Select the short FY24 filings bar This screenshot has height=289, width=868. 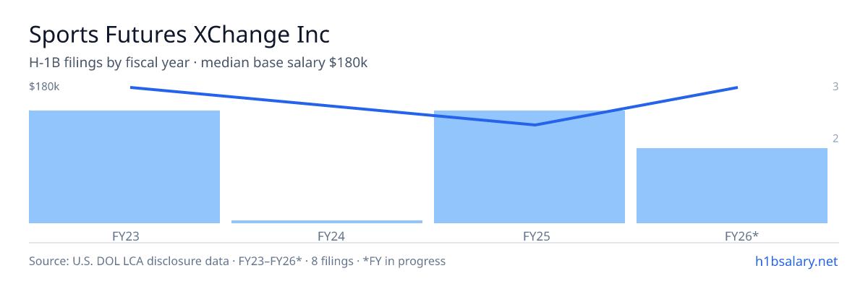327,222
